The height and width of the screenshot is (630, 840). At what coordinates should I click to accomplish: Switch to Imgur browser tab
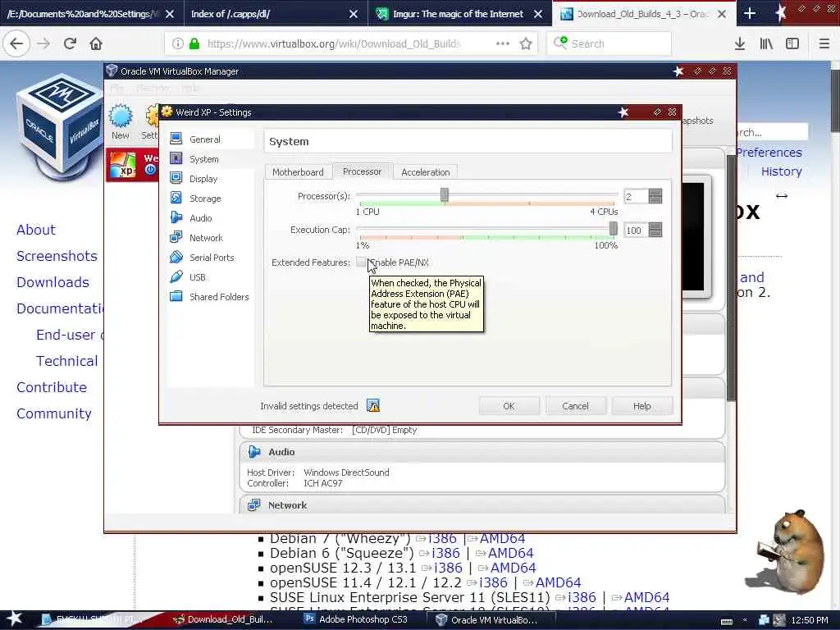coord(459,13)
